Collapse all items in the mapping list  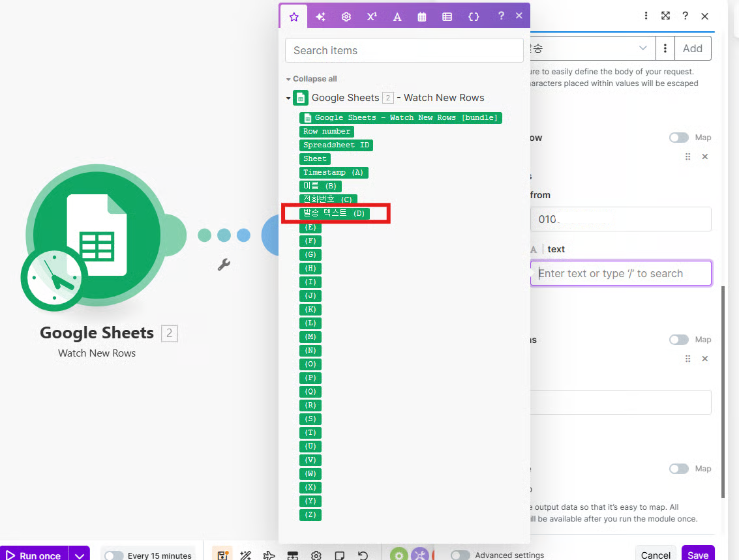(314, 79)
